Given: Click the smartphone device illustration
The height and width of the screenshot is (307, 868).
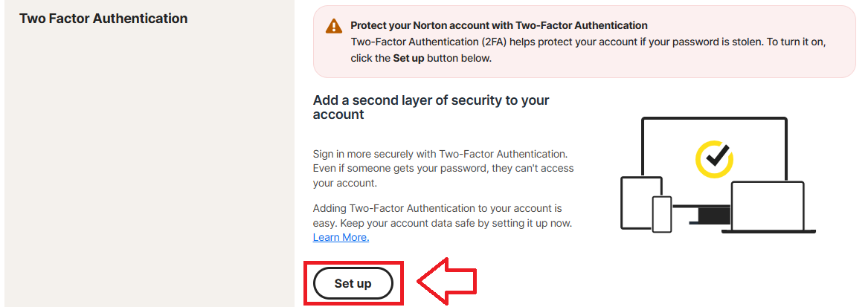Looking at the screenshot, I should pyautogui.click(x=662, y=214).
